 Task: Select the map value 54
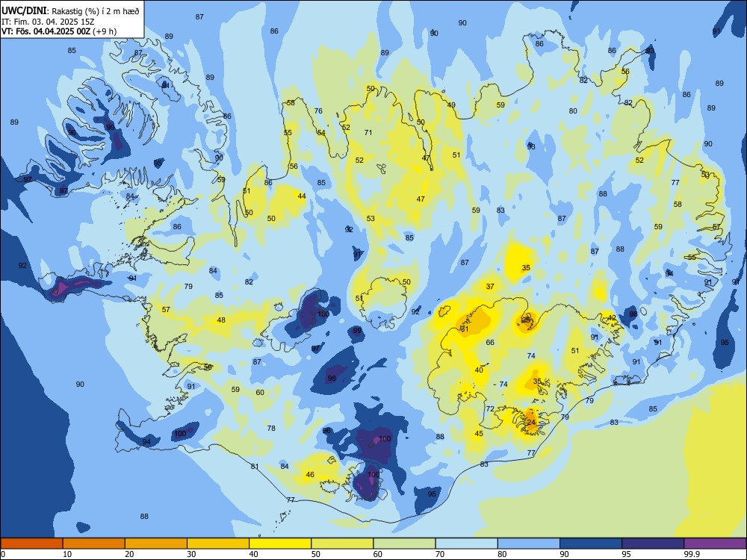click(x=321, y=133)
